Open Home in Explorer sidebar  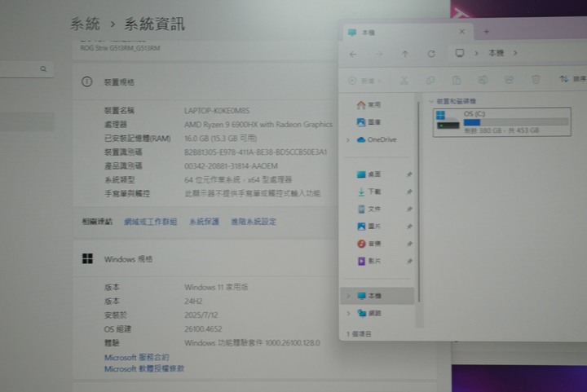369,105
